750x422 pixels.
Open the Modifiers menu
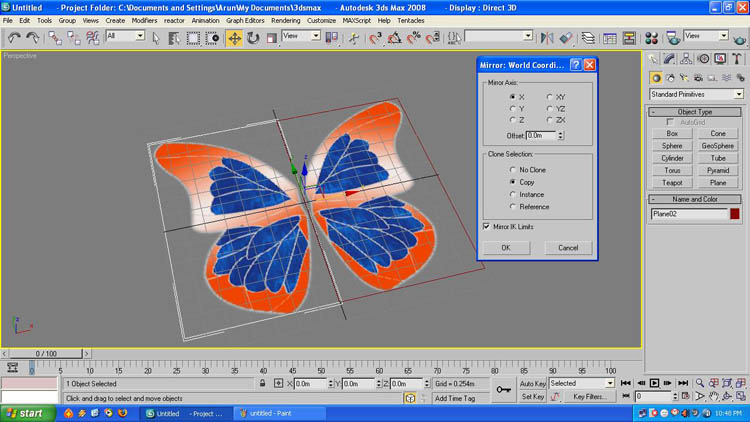[144, 20]
